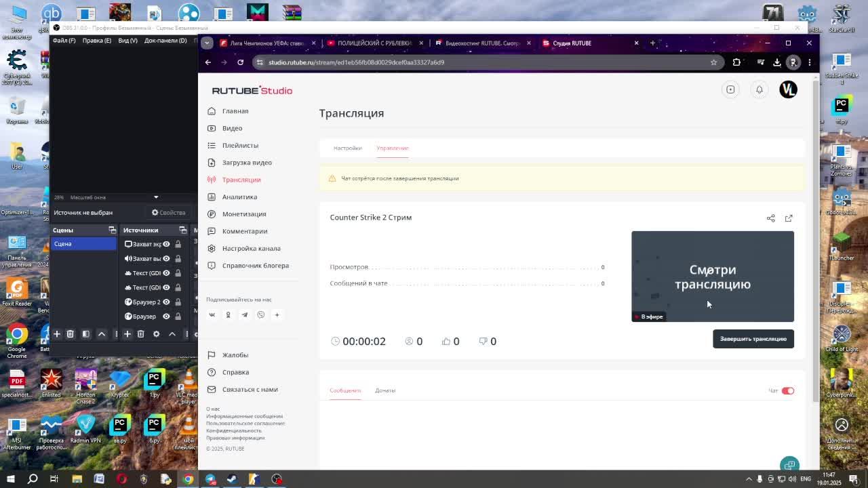Viewport: 868px width, 488px height.
Task: Switch to the Донаты tab
Action: point(385,390)
